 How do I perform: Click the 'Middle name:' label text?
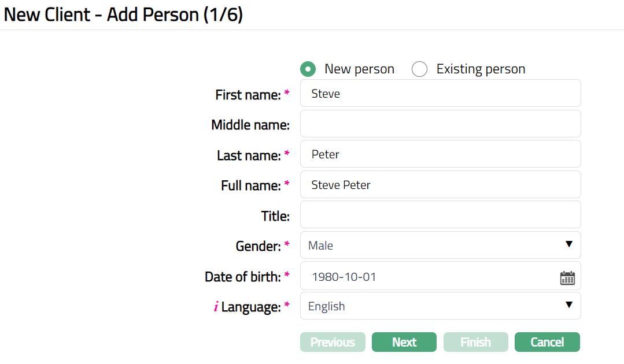click(250, 125)
